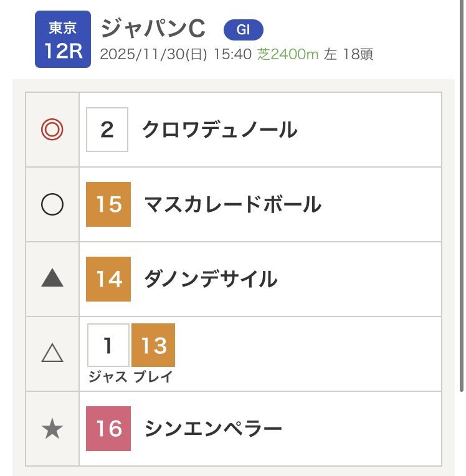Select orange horse number 14 box
Image resolution: width=466 pixels, height=476 pixels.
(108, 279)
